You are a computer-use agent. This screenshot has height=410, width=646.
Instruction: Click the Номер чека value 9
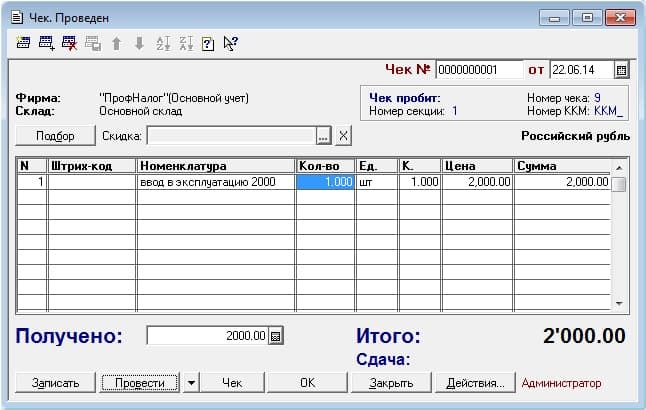pyautogui.click(x=597, y=98)
